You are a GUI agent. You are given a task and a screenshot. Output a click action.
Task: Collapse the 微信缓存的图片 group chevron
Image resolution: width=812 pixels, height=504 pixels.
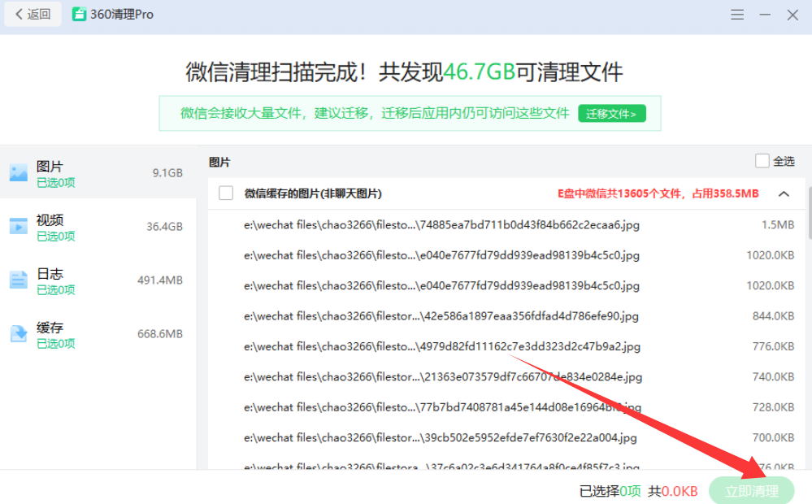pos(784,193)
